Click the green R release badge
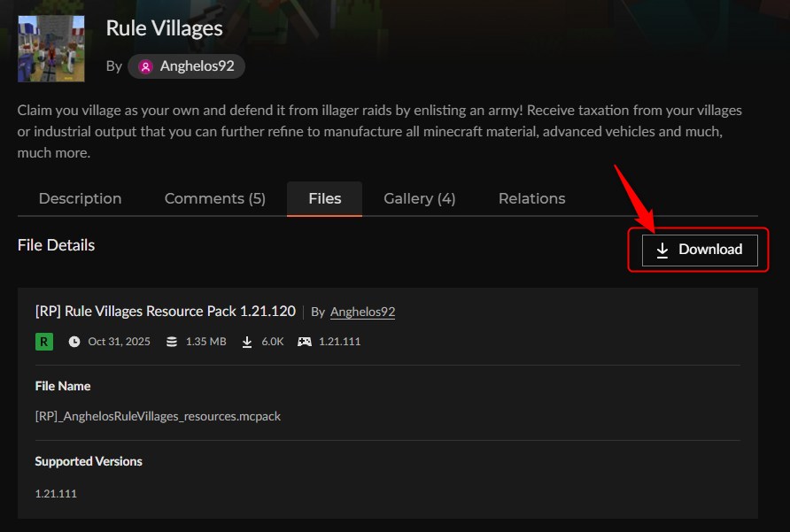 coord(43,342)
